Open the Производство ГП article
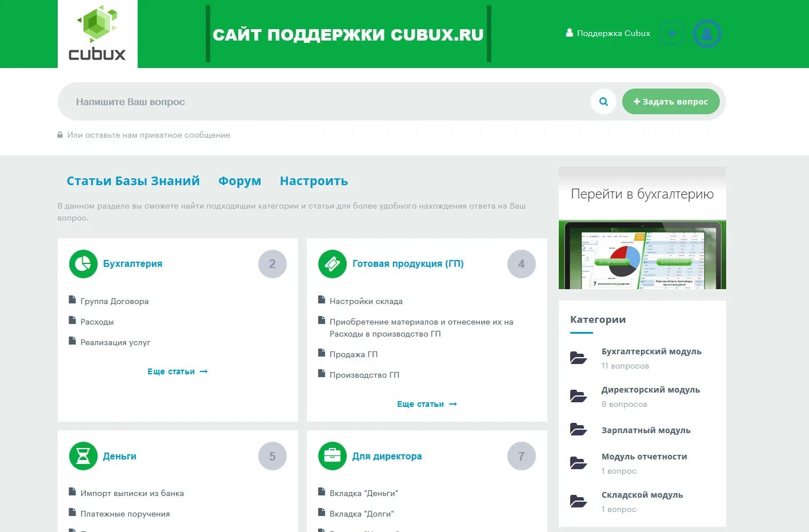 point(365,375)
